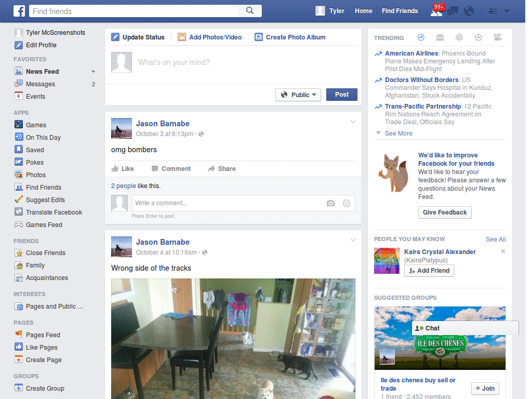Click camera icon in comment box

point(330,203)
